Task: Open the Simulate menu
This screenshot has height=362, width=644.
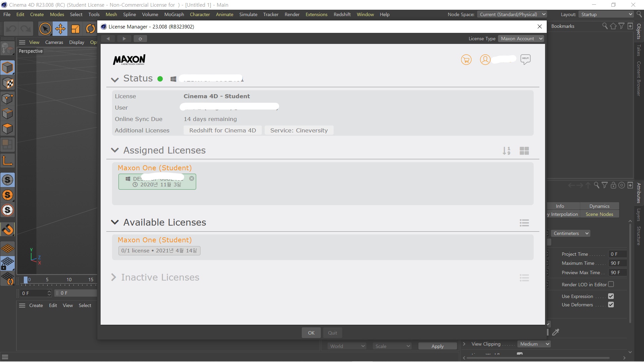Action: point(248,14)
